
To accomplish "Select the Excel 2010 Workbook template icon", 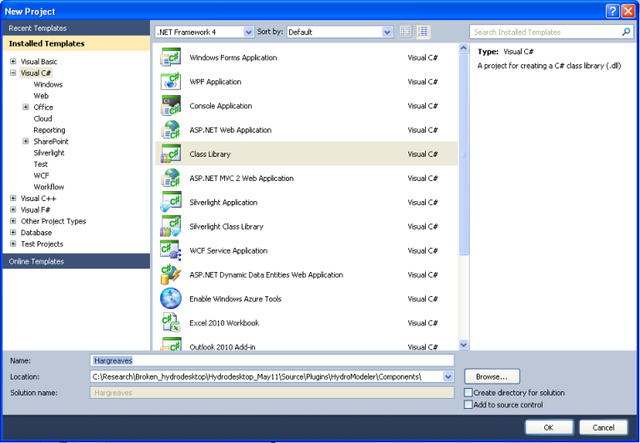I will [171, 323].
